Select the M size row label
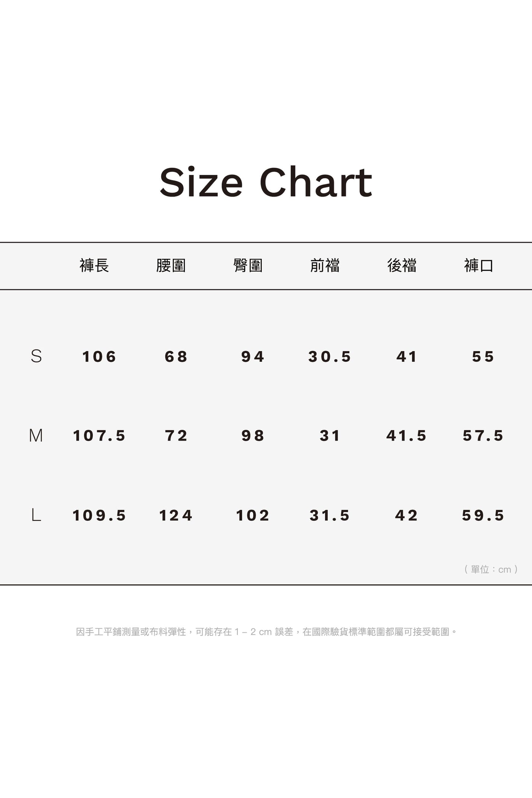 click(x=36, y=435)
